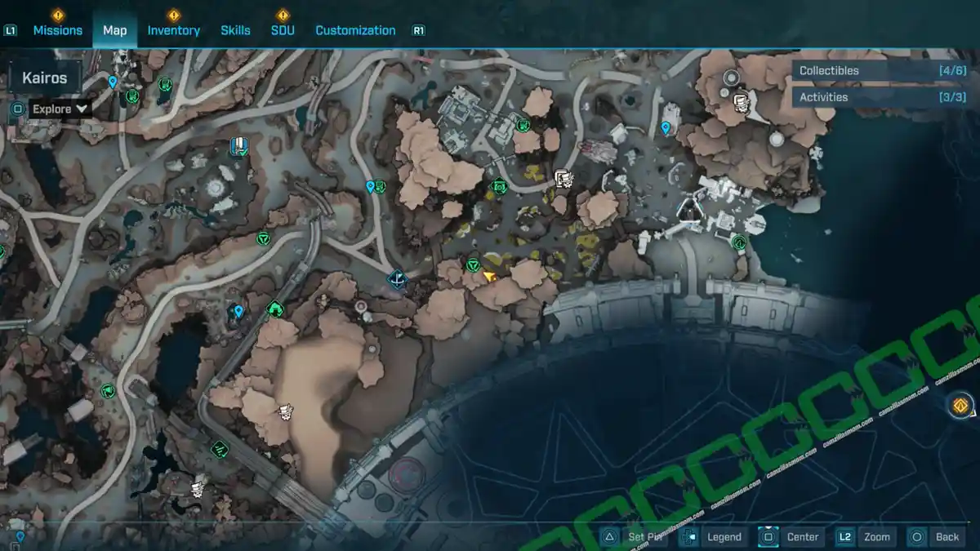Image resolution: width=980 pixels, height=551 pixels.
Task: Open the Skills tab
Action: (x=235, y=30)
